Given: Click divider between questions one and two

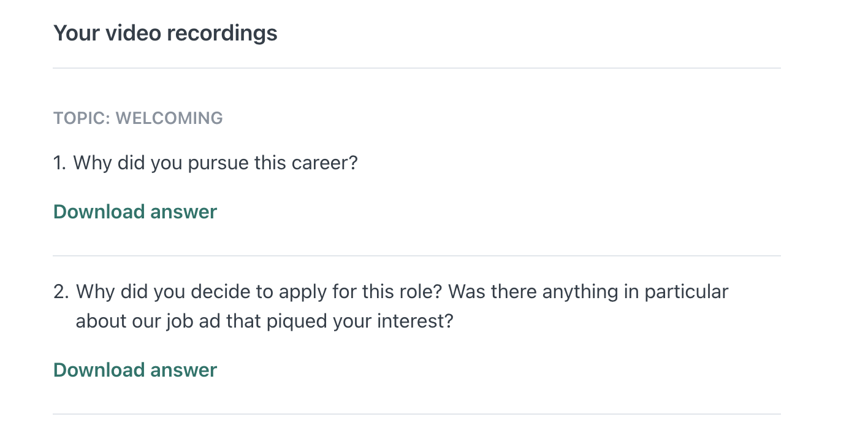Looking at the screenshot, I should (417, 256).
